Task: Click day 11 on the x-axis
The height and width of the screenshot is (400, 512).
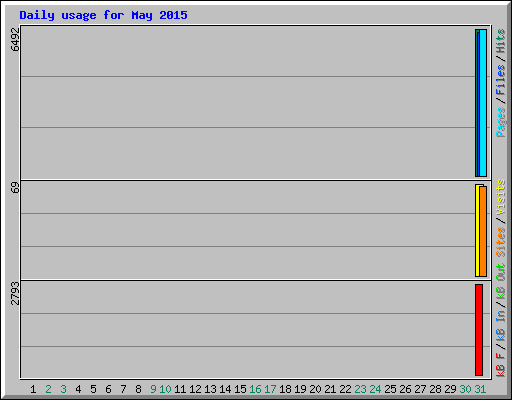Action: 180,389
